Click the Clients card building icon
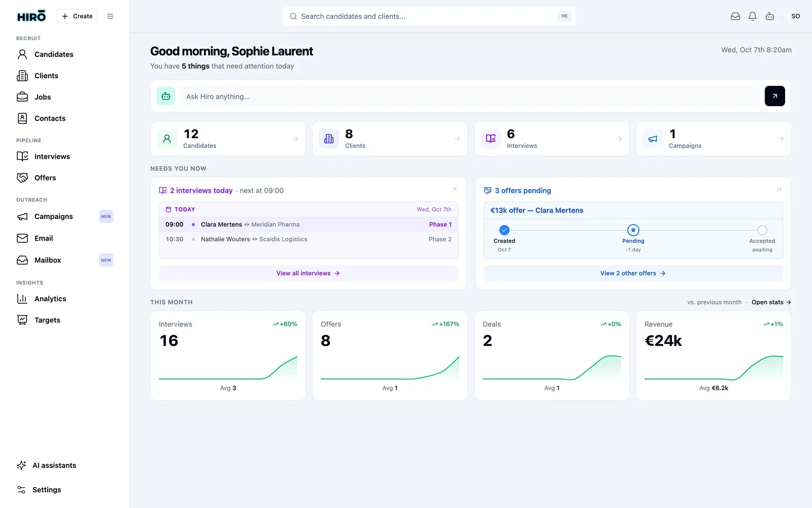Screen dimensions: 812x508 [329, 139]
